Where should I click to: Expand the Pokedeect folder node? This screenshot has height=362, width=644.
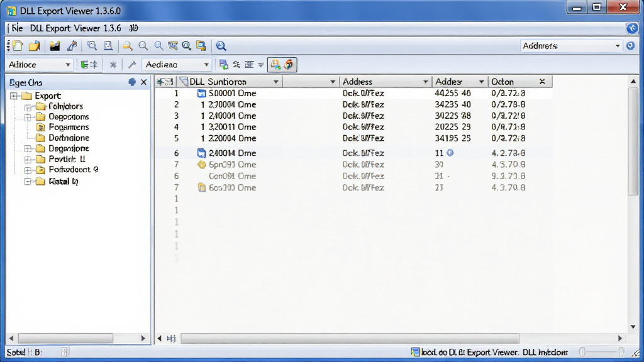click(x=28, y=170)
